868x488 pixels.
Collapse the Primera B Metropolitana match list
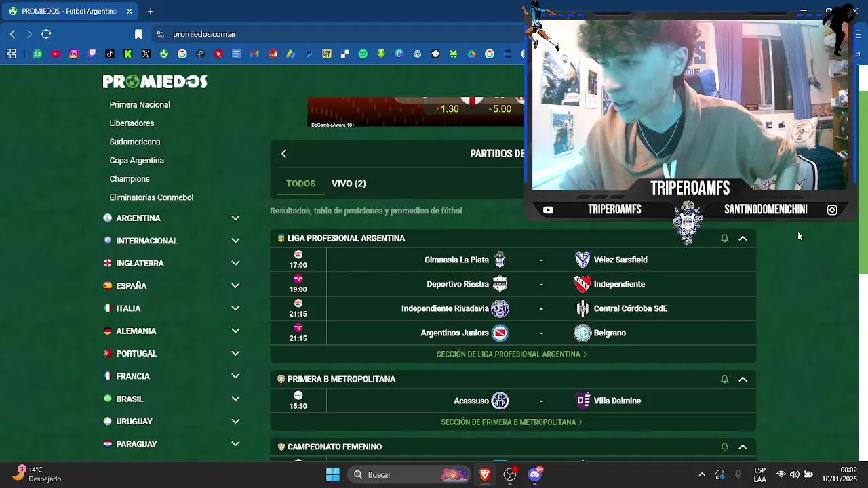click(743, 379)
